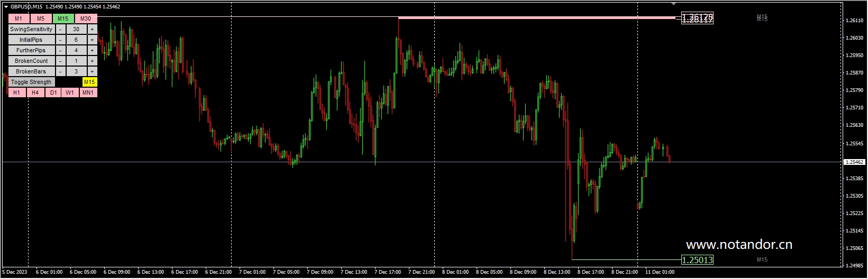Switch to the H1 timeframe button
Screen dimensions: 868x279
coord(17,92)
